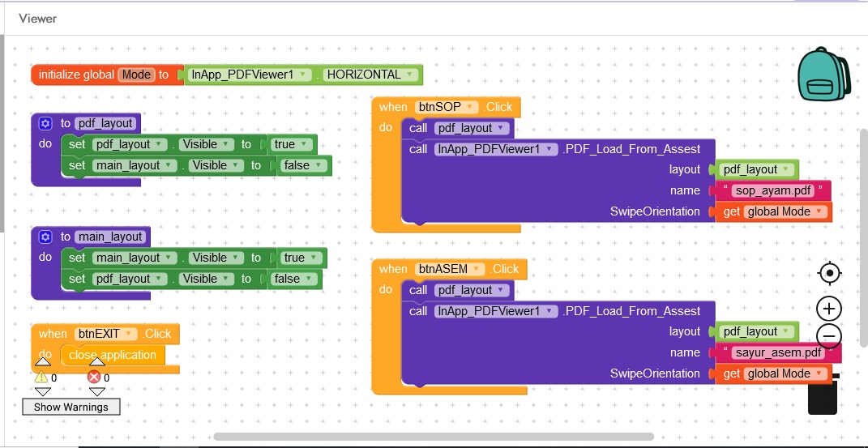Expand the btnSOP component dropdown
Viewport: 868px width, 448px height.
point(468,107)
